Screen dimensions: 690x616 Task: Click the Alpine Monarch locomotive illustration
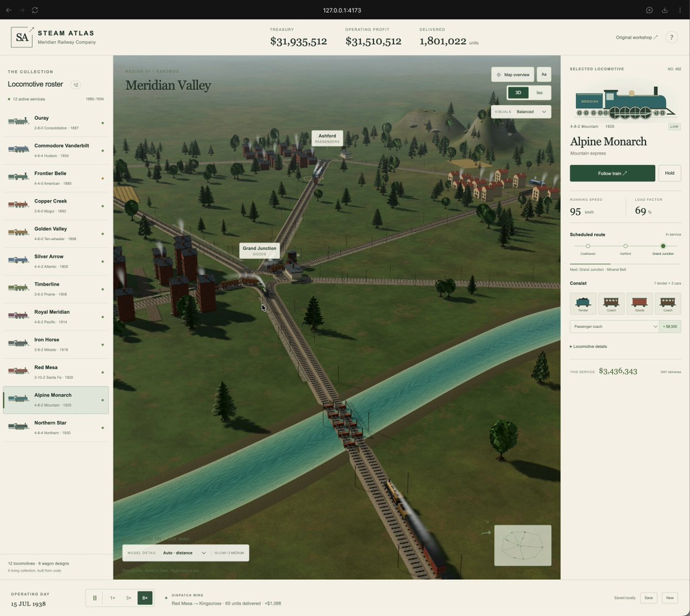point(625,102)
